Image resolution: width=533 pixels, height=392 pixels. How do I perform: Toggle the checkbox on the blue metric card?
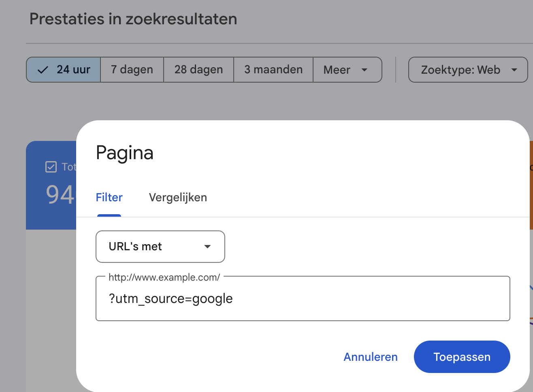pos(51,167)
